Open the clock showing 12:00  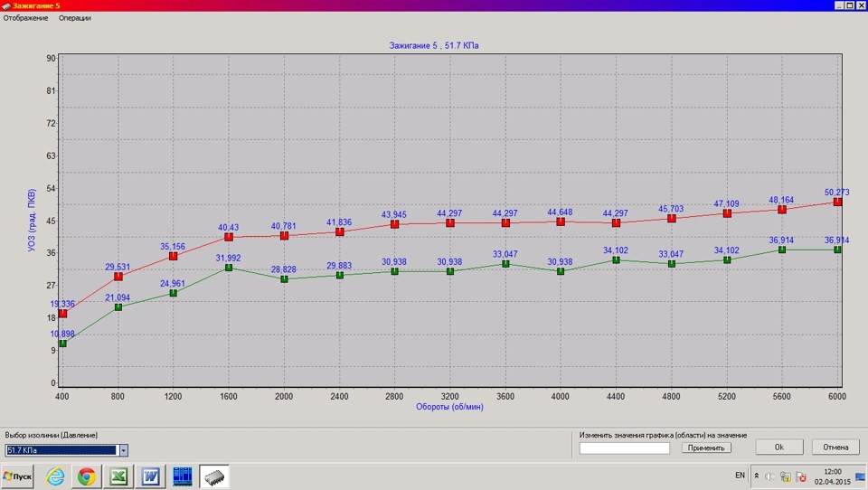pos(832,476)
